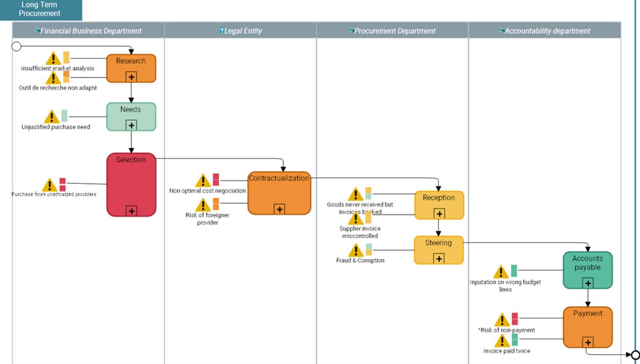This screenshot has height=364, width=640.
Task: Select the Accountability department lane header
Action: (x=545, y=31)
